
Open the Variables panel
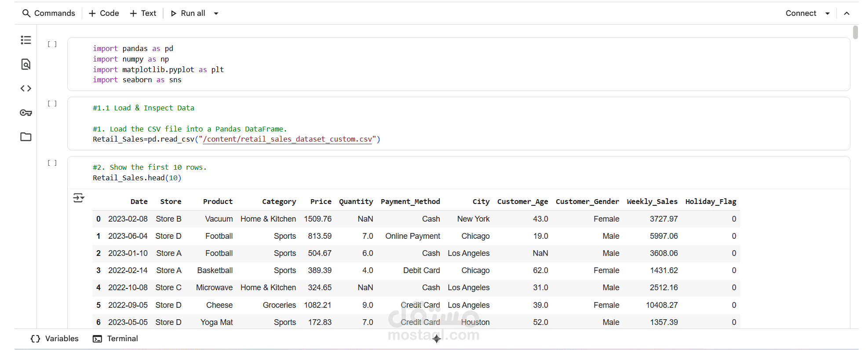[55, 339]
